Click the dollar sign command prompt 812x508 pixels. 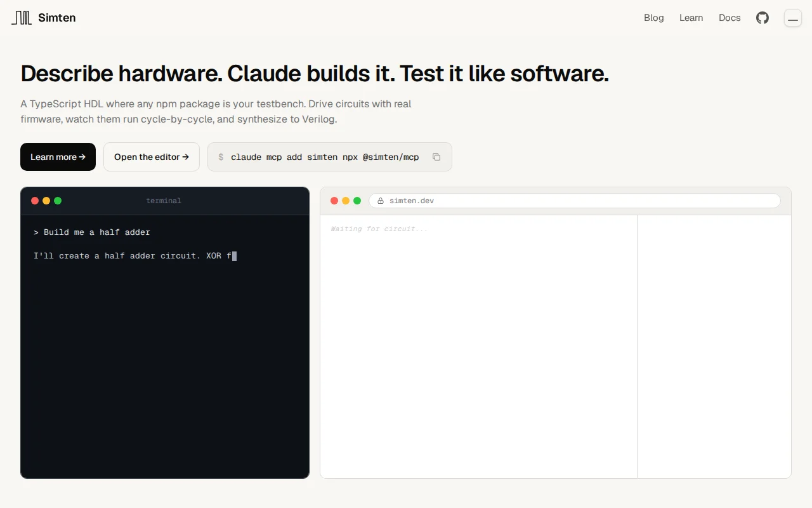tap(221, 157)
